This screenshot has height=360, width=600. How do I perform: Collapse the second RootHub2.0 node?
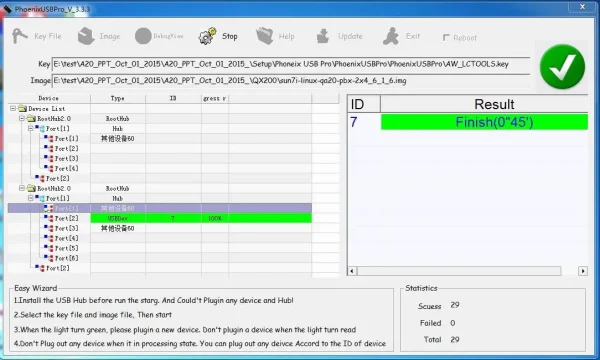pos(22,188)
